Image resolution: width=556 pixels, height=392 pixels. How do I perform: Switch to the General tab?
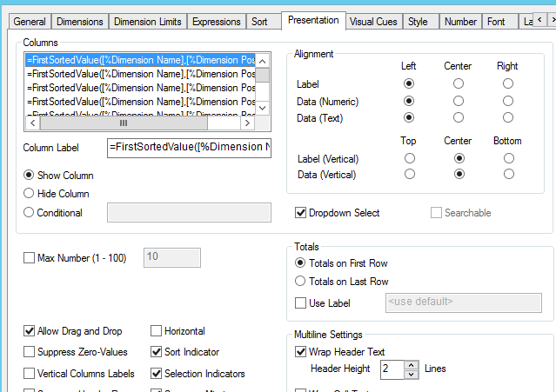30,22
